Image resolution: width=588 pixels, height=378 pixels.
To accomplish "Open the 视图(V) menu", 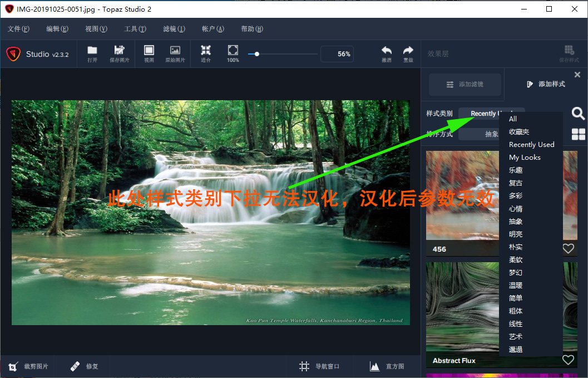I will tap(96, 29).
